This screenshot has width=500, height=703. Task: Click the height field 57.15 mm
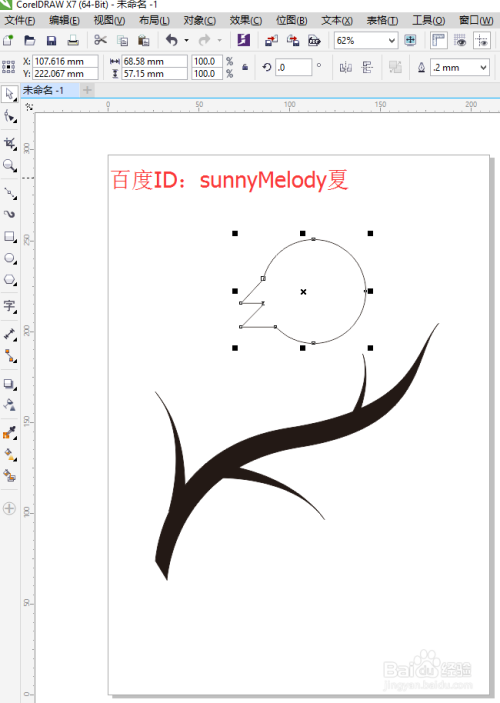[x=154, y=74]
